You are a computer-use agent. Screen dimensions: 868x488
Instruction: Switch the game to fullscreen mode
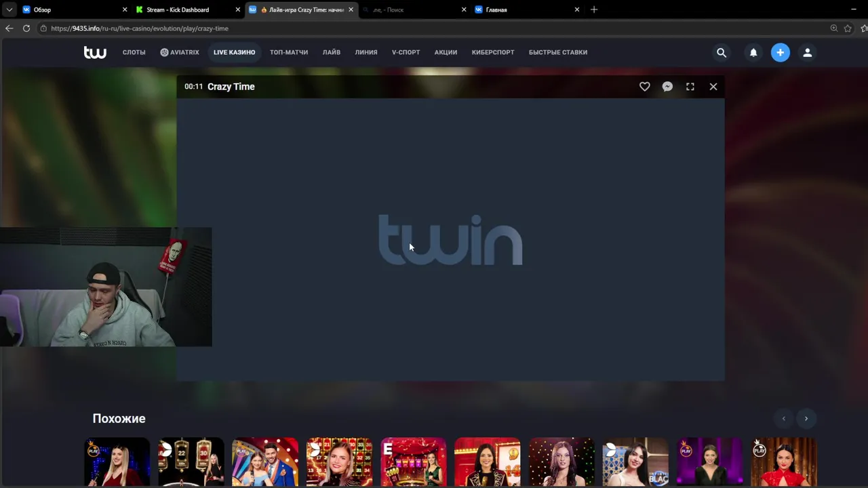click(690, 87)
